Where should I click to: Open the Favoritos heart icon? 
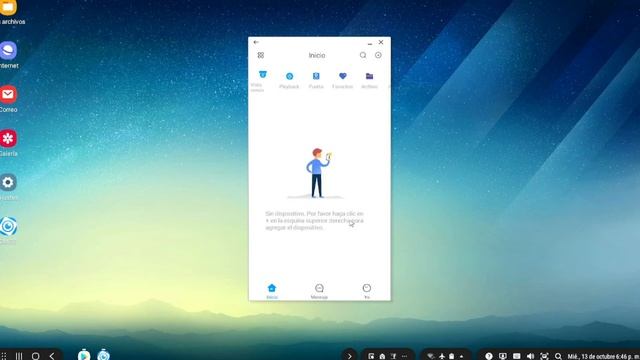(x=342, y=76)
